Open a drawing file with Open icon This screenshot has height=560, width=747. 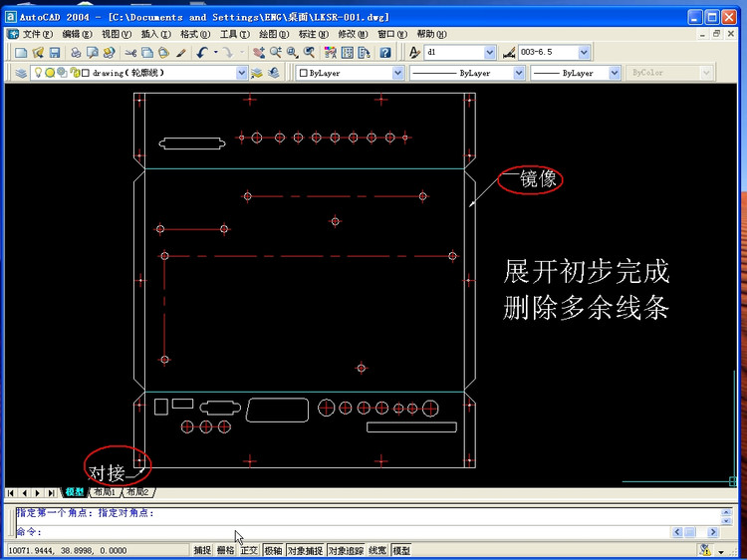(38, 53)
